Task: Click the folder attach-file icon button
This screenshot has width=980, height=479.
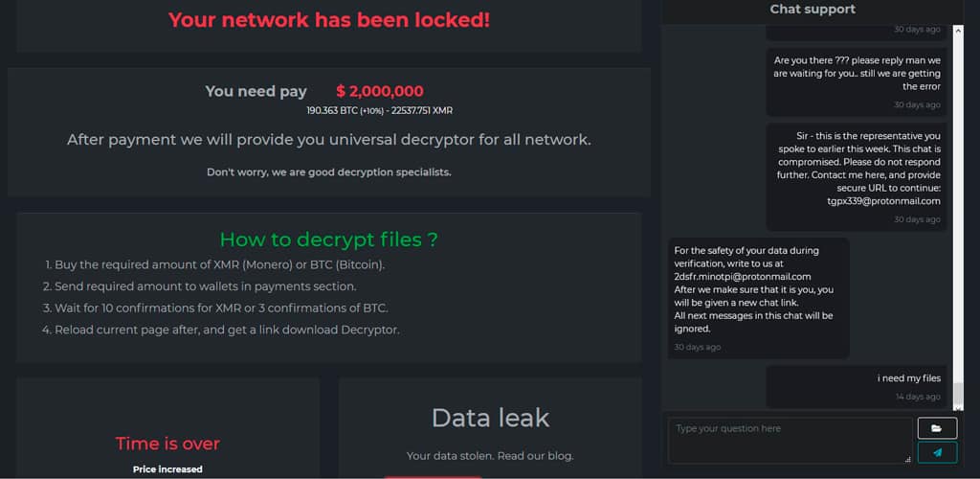Action: 937,428
